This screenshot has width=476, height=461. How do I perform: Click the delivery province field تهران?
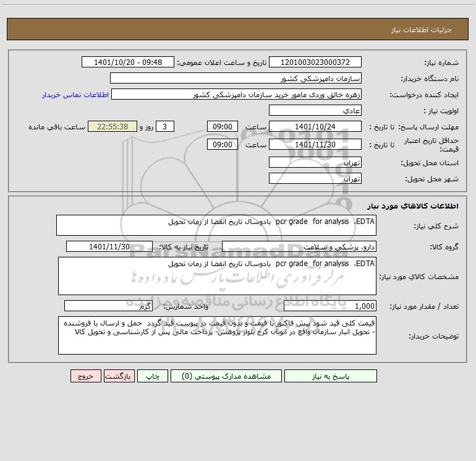[x=315, y=162]
